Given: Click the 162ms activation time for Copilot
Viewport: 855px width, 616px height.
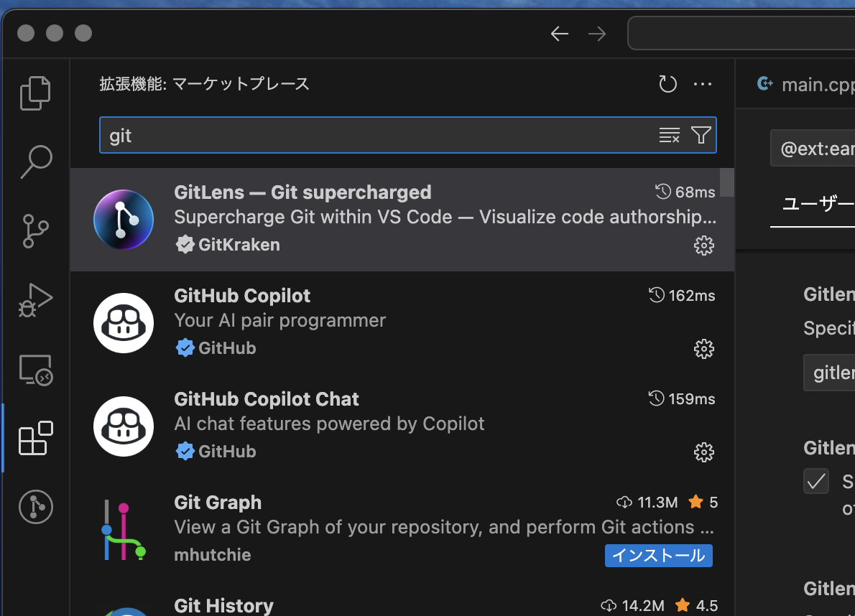Looking at the screenshot, I should [x=682, y=296].
